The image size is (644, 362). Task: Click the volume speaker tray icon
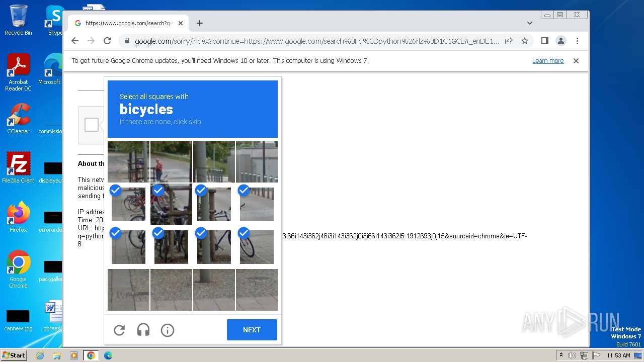[x=572, y=355]
